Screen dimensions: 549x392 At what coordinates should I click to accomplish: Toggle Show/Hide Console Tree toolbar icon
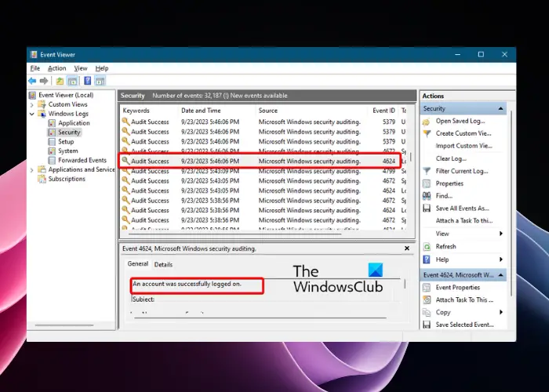(x=72, y=82)
